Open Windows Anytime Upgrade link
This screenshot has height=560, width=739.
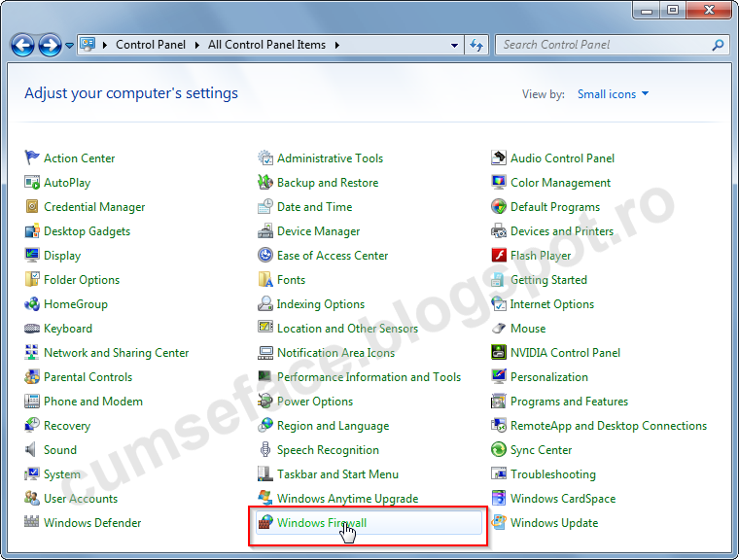(347, 499)
